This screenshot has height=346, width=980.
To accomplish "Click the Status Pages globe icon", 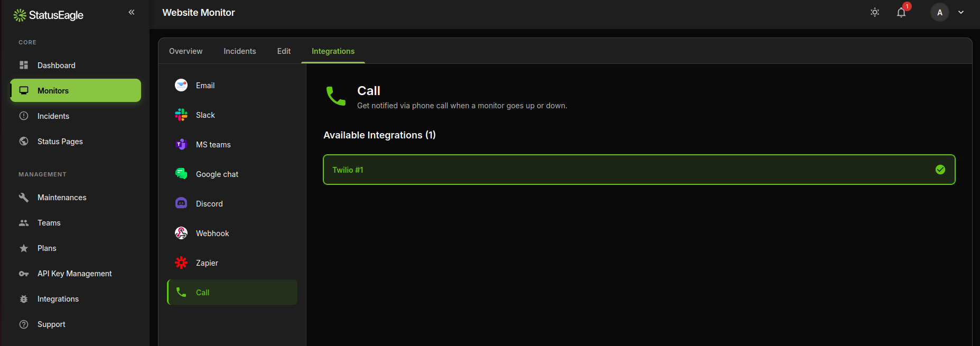I will point(24,141).
